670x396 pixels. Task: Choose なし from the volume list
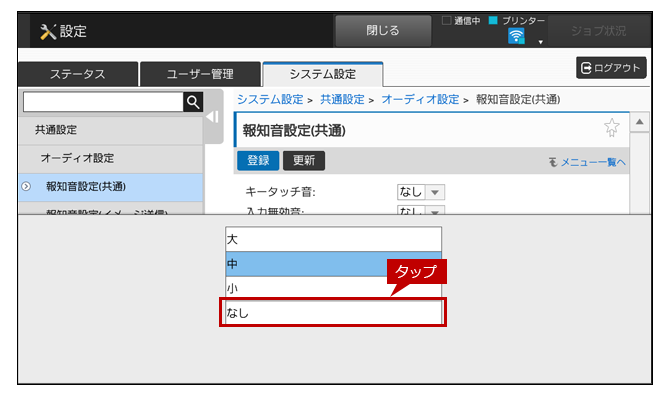[333, 313]
